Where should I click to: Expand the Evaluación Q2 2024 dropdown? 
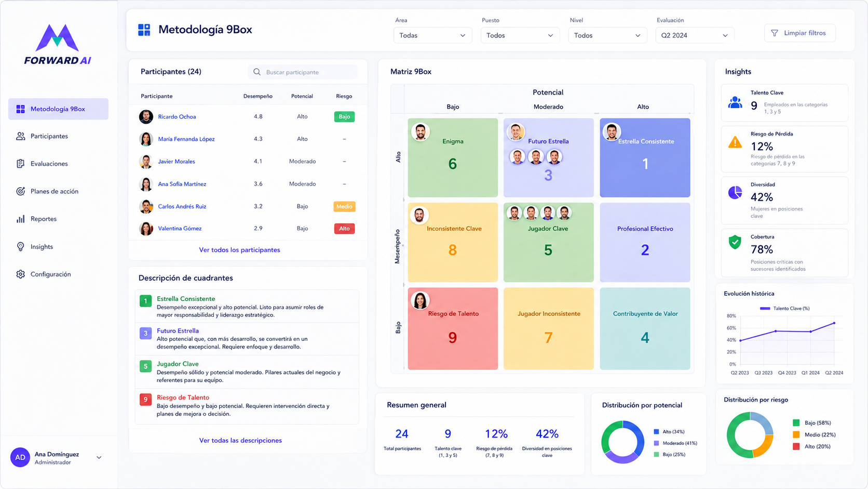pyautogui.click(x=695, y=35)
